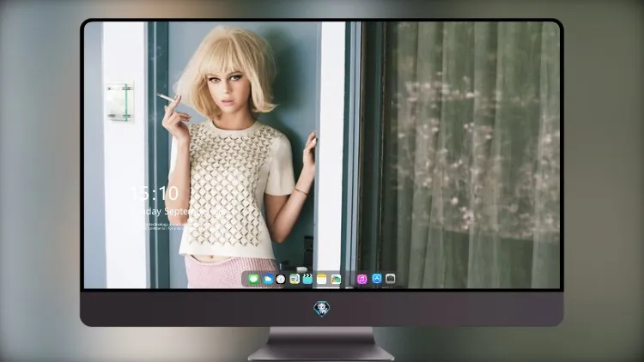Open the yellow Notes app in dock
Screen dimensions: 644x362
click(322, 280)
